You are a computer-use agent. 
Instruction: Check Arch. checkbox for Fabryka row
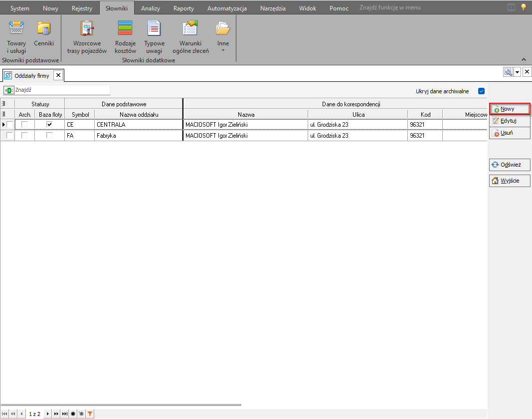coord(24,136)
